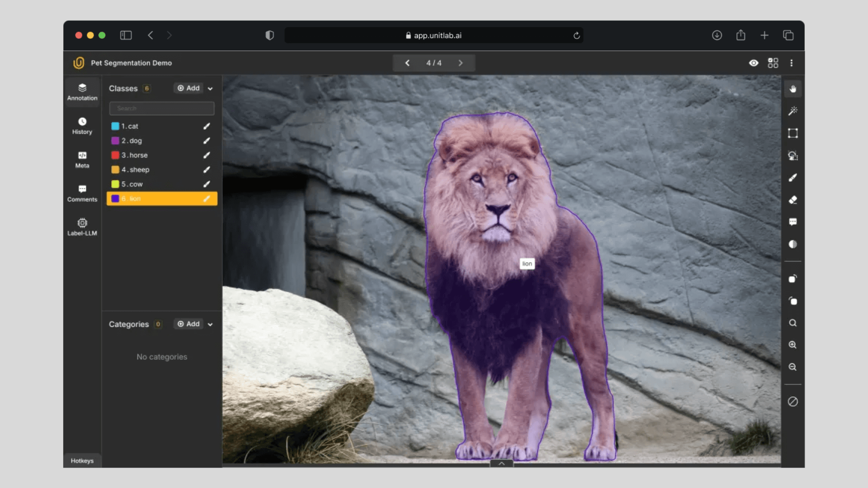Select the brush tool
868x488 pixels.
pos(793,178)
